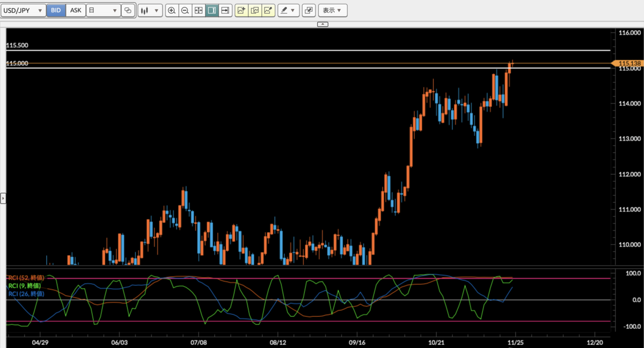
Task: Zoom in on the chart
Action: [x=171, y=10]
